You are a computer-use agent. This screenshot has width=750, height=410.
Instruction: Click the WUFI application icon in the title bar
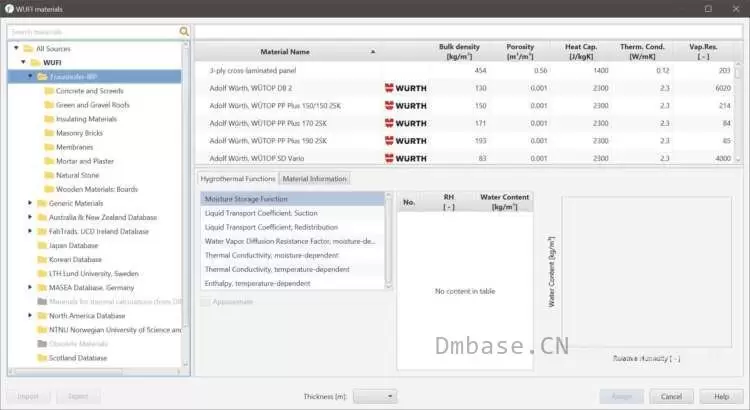coord(9,9)
